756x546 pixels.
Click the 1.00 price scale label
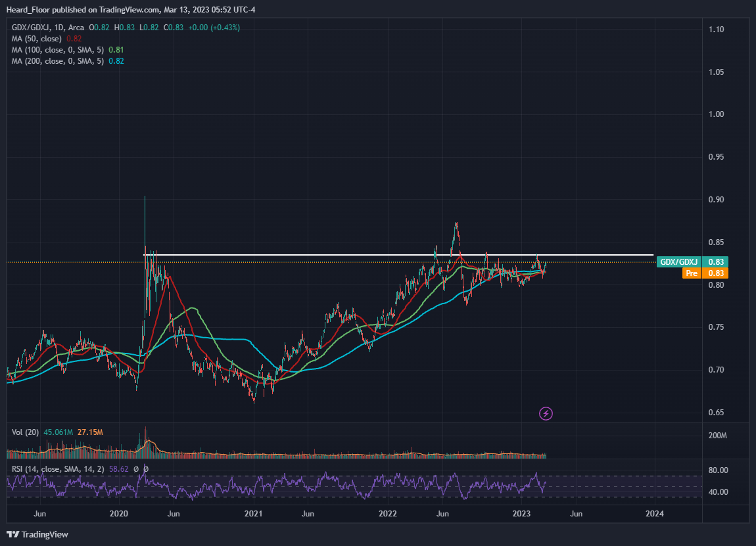point(716,114)
